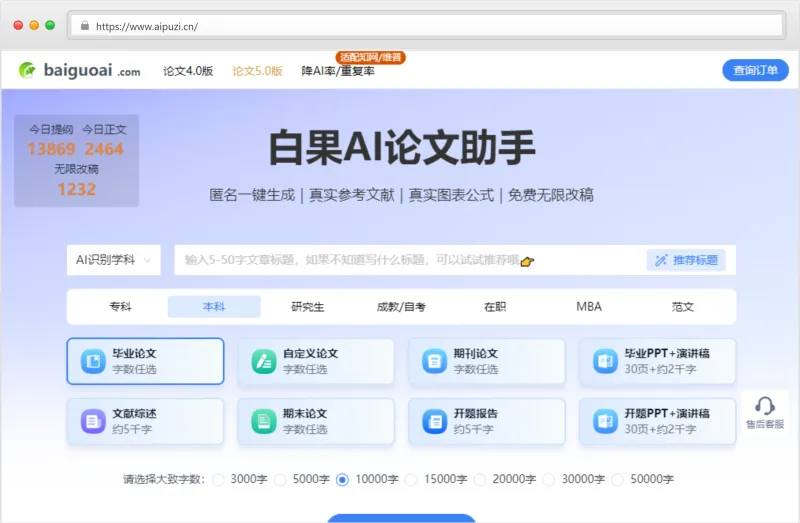Select 20000字 word count option

pyautogui.click(x=480, y=480)
